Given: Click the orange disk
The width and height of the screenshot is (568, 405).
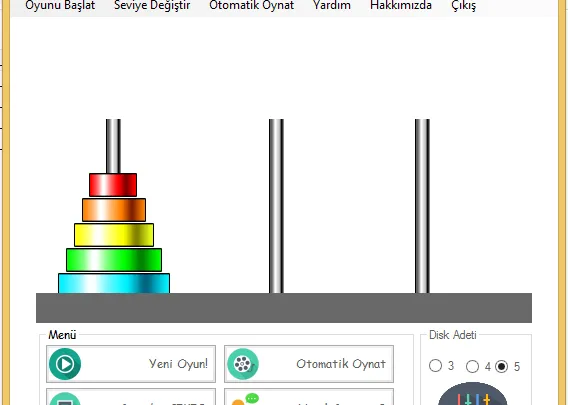Looking at the screenshot, I should [114, 210].
